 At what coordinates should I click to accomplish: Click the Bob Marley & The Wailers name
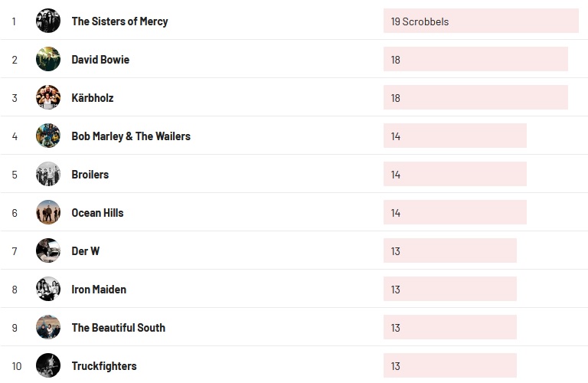pyautogui.click(x=131, y=136)
